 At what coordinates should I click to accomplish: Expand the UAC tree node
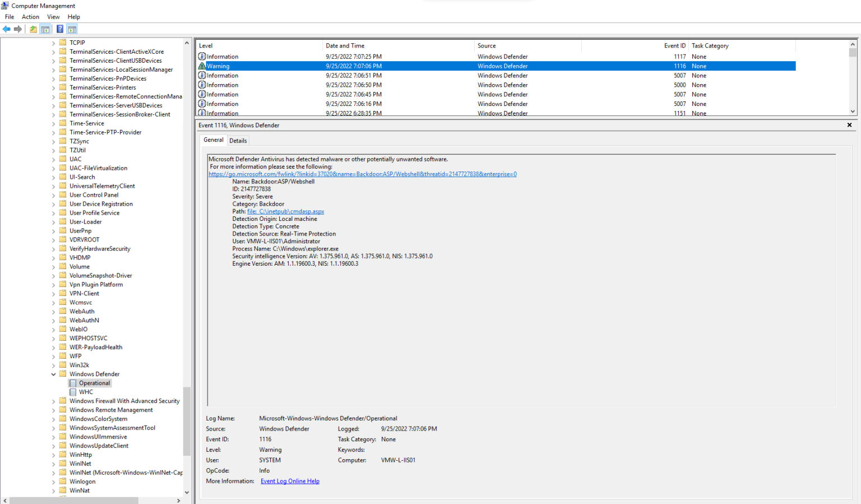pos(53,159)
